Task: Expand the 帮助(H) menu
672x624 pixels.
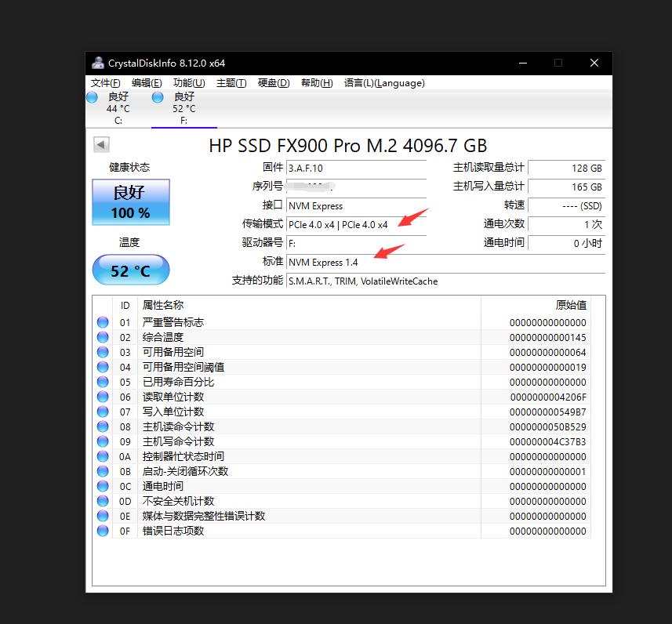Action: (x=316, y=83)
